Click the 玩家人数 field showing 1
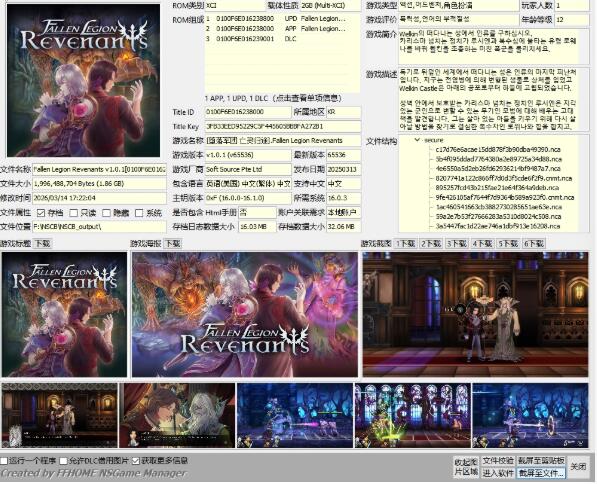 572,5
